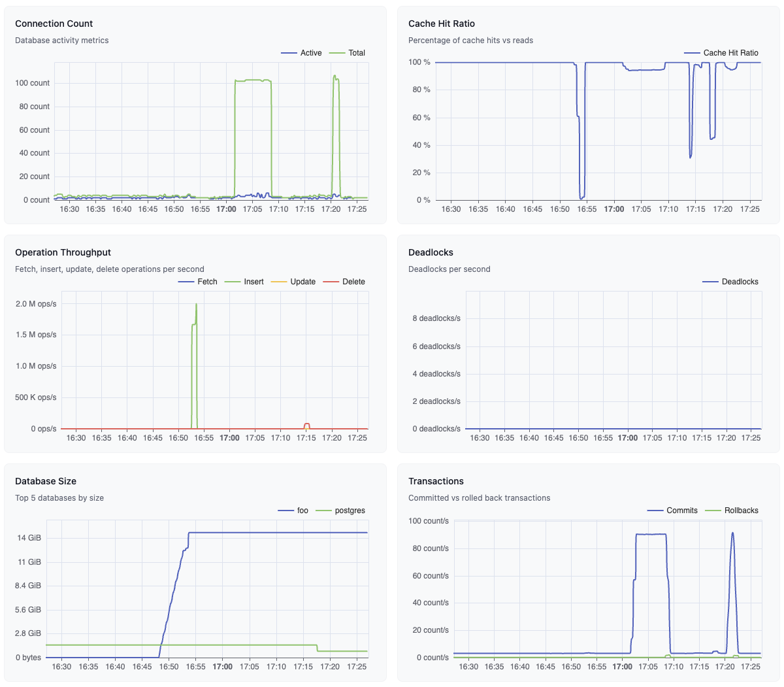
Task: Click the cache hit ratio dip to 0% near 16:55
Action: (x=581, y=197)
